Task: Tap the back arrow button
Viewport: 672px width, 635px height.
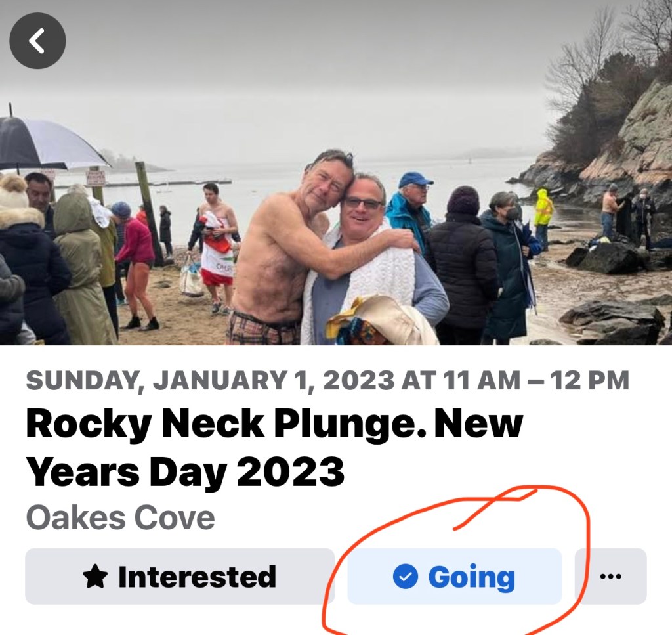Action: [x=37, y=41]
